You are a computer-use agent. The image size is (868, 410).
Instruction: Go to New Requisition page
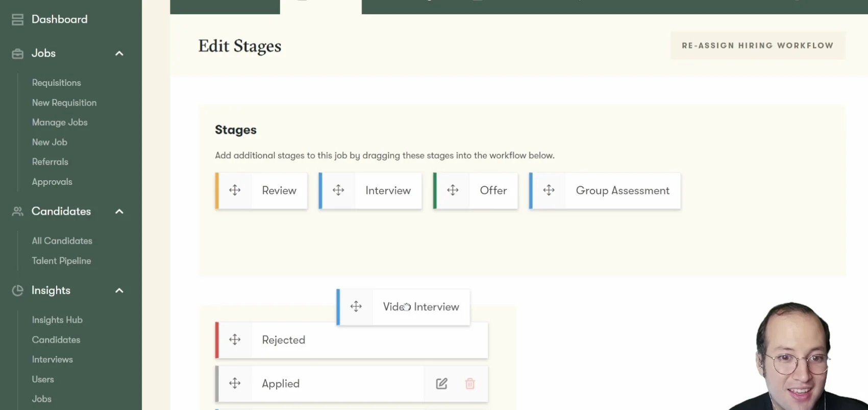point(64,103)
